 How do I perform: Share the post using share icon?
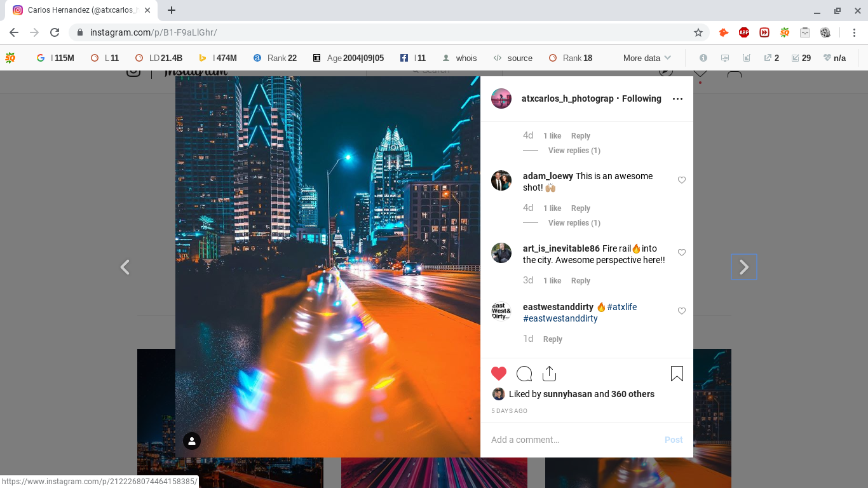click(x=550, y=374)
